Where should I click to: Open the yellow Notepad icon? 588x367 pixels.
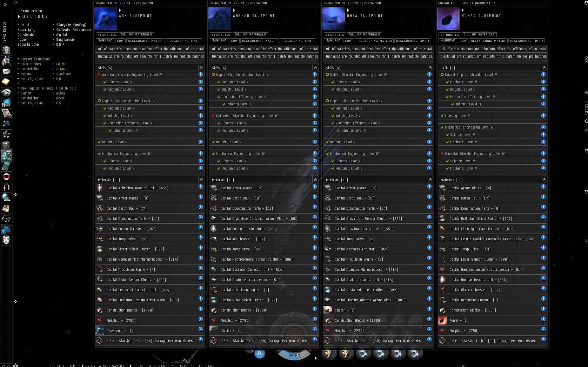pyautogui.click(x=6, y=82)
